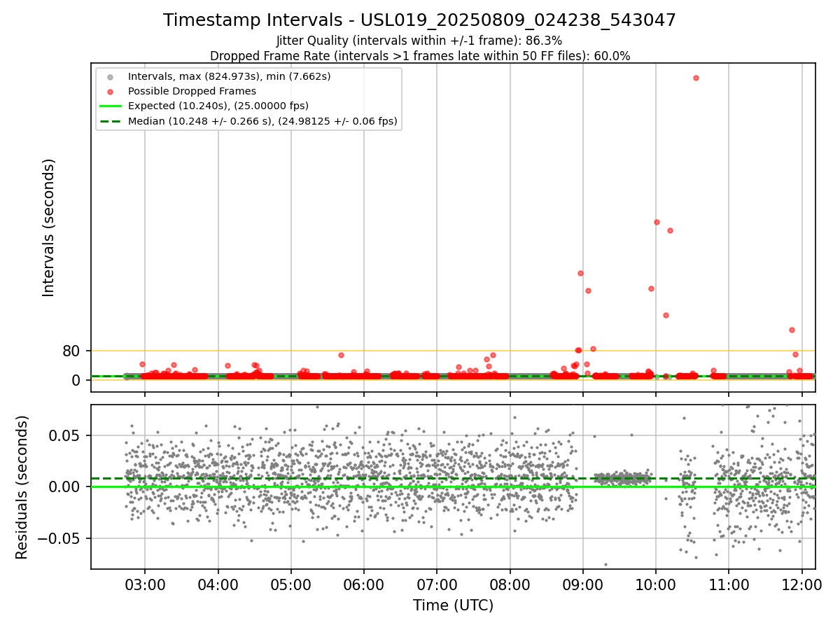The width and height of the screenshot is (840, 630).
Task: Click the '07:00' time tick label
Action: point(437,584)
